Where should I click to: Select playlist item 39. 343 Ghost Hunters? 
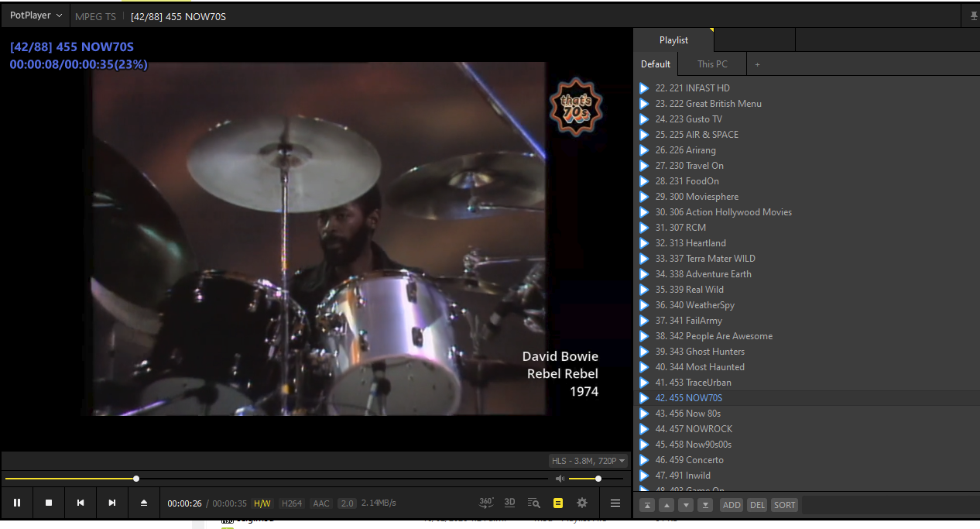point(807,352)
